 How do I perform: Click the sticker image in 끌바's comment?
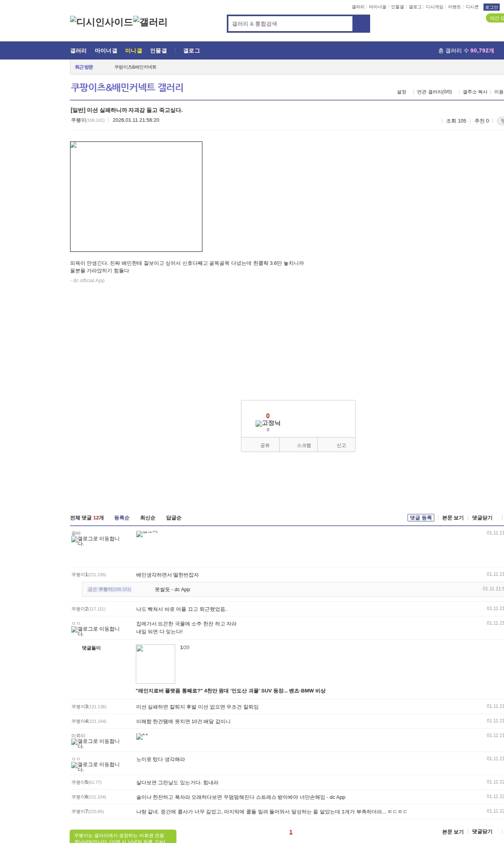pos(147,534)
